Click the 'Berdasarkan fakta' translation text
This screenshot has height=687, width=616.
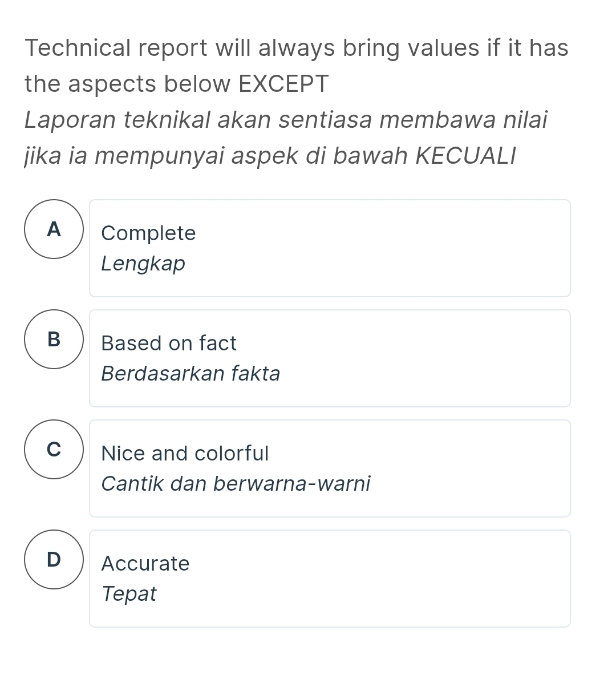tap(191, 374)
